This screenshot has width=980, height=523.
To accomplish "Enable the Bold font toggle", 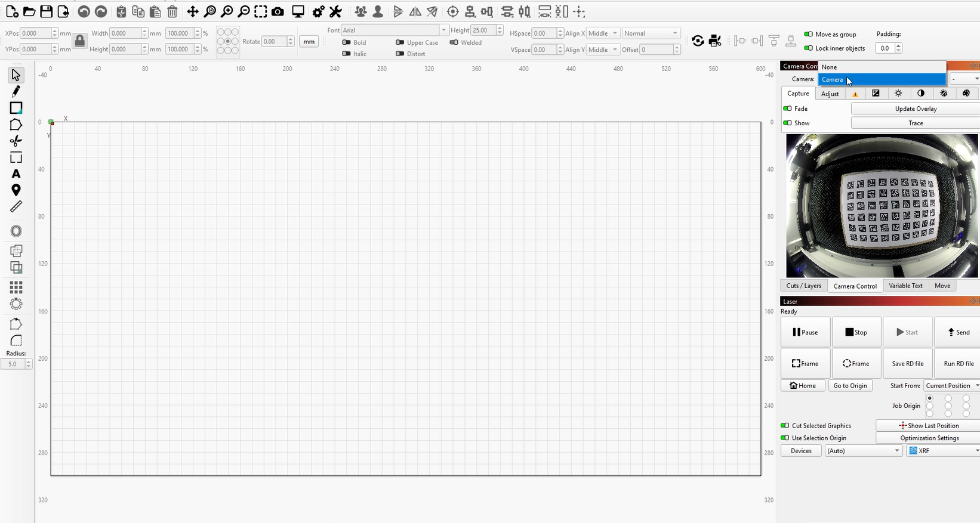I will click(346, 42).
